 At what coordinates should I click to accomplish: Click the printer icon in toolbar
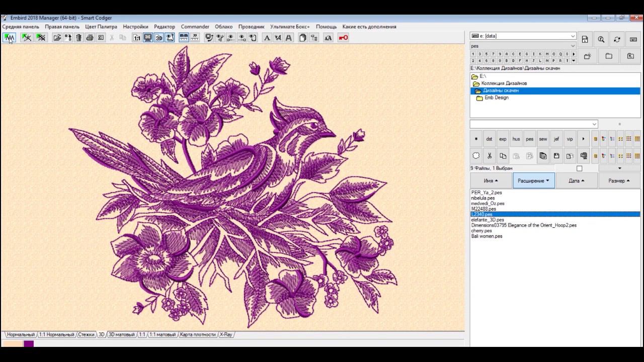(90, 38)
